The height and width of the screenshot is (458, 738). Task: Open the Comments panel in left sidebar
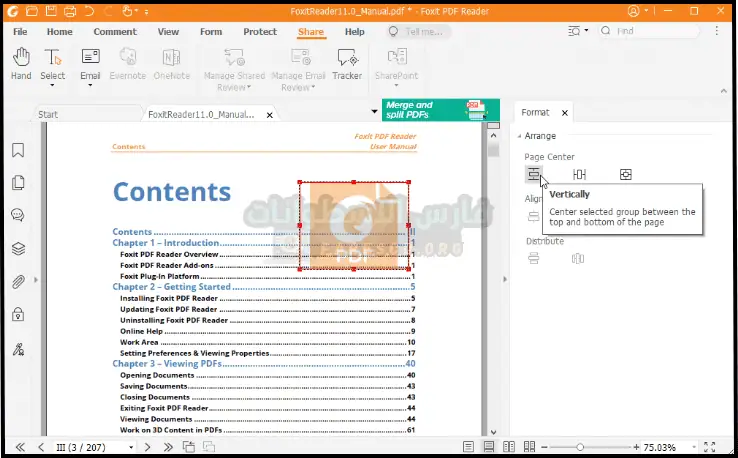pyautogui.click(x=18, y=216)
